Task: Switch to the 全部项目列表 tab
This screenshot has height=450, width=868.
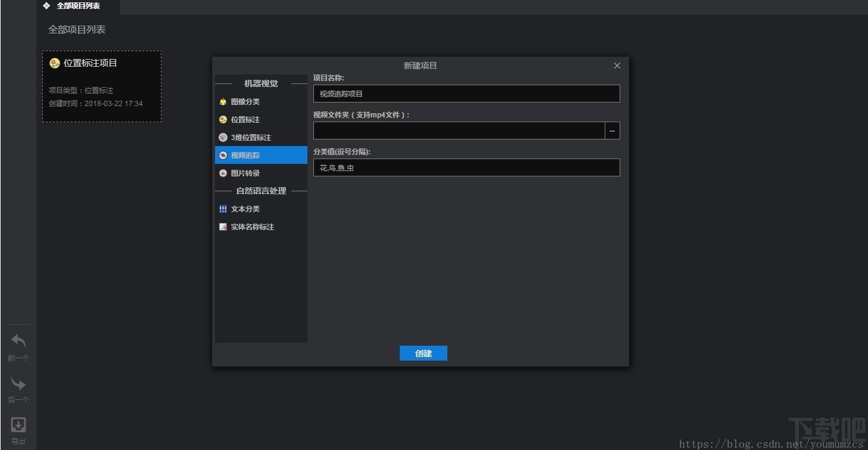Action: coord(77,6)
